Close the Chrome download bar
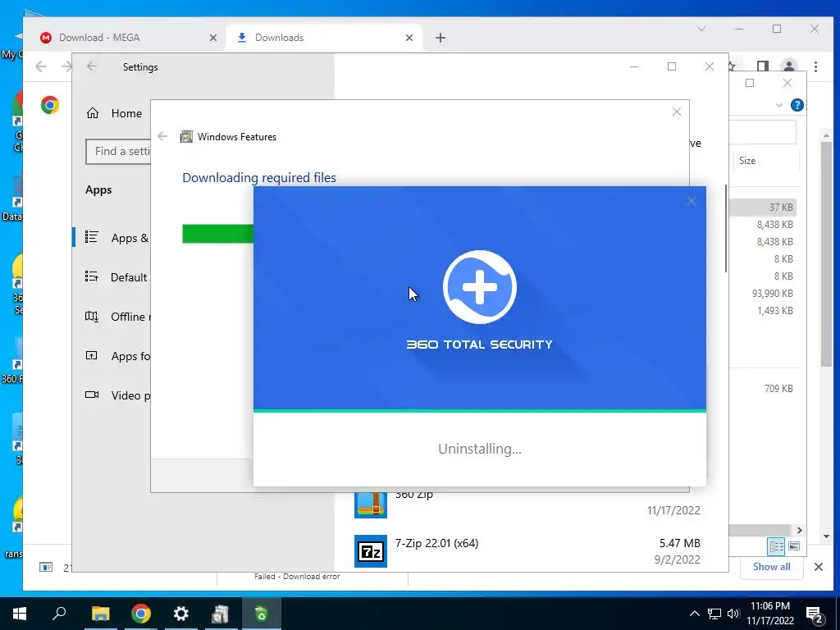 (819, 567)
